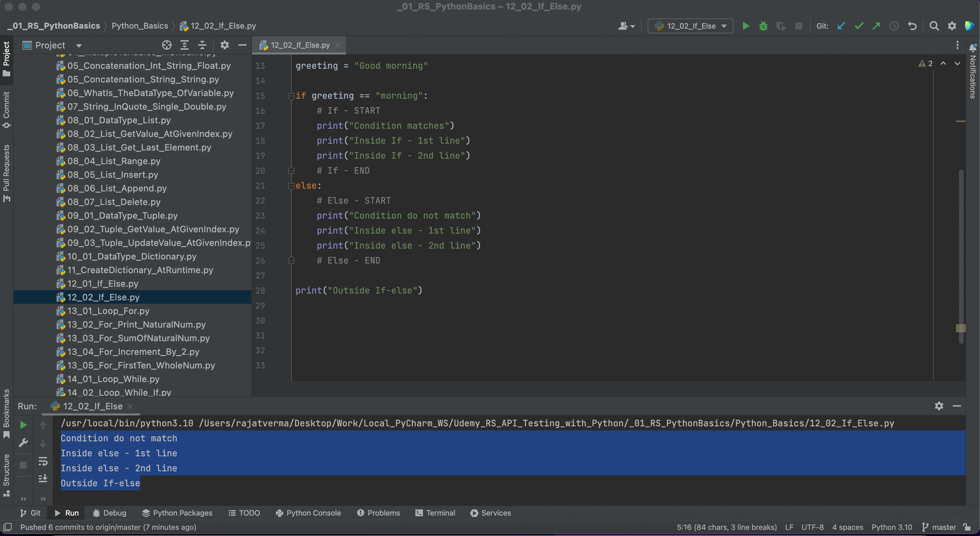Viewport: 980px width, 536px height.
Task: Hide the Project tool window
Action: [x=242, y=45]
